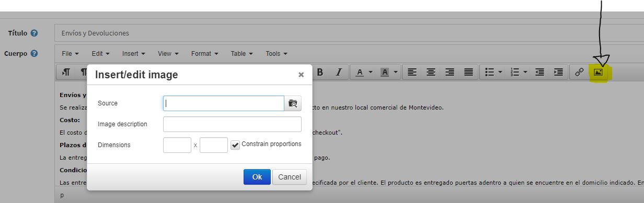The height and width of the screenshot is (203, 644).
Task: Click the Source input field
Action: coord(224,103)
